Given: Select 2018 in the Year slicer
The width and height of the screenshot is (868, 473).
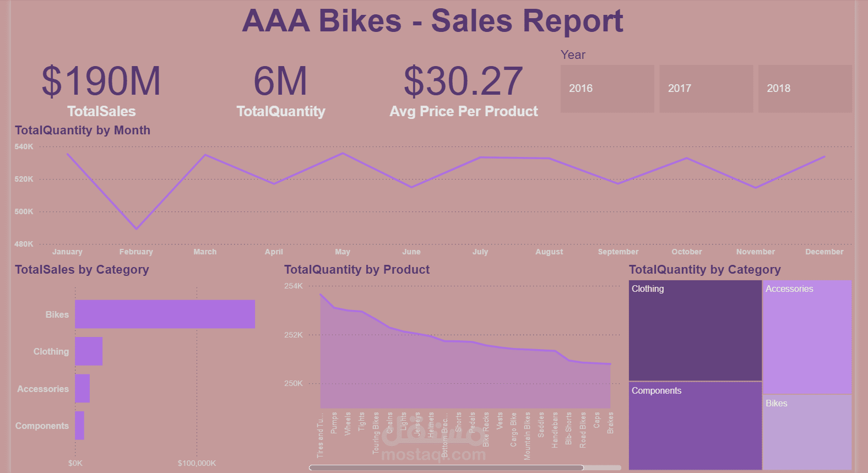Looking at the screenshot, I should (805, 88).
